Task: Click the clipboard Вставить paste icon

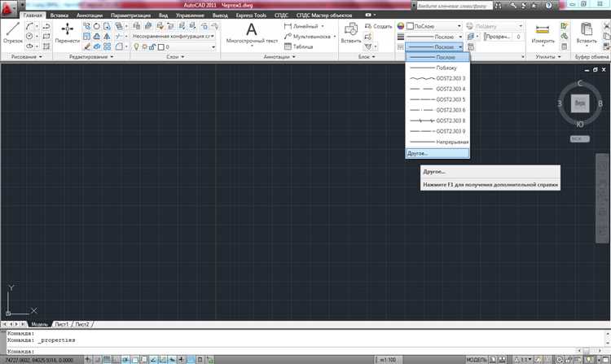Action: (x=586, y=33)
